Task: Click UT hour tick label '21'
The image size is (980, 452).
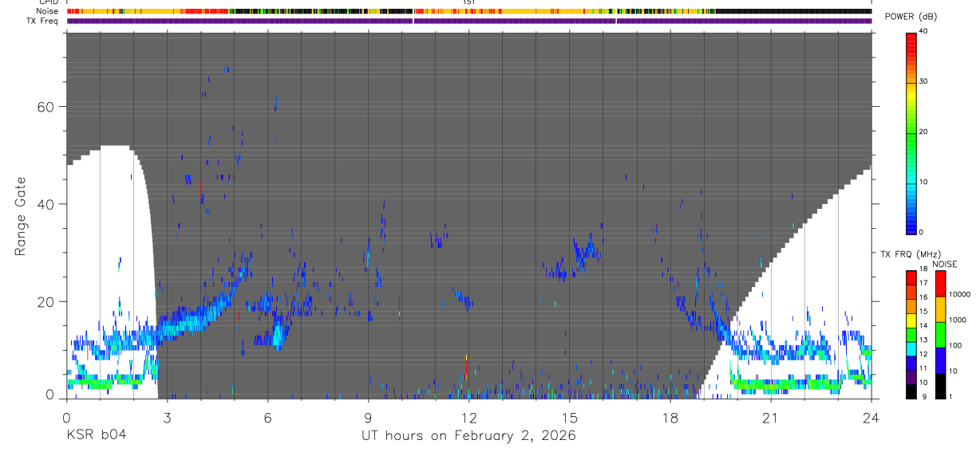Action: (x=771, y=417)
